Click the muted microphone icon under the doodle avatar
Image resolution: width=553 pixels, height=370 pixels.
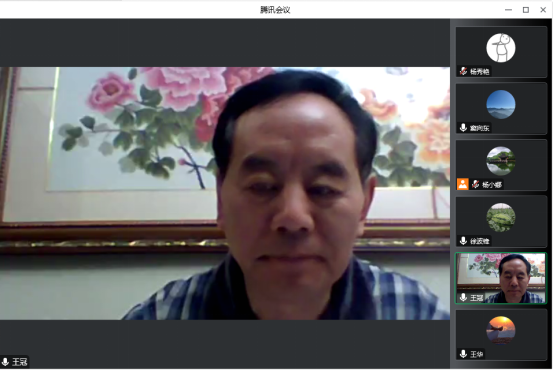463,71
